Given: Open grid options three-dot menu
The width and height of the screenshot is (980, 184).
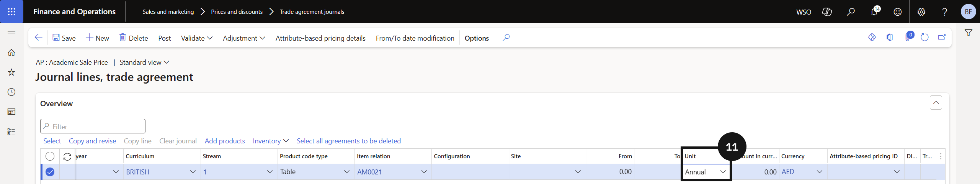Looking at the screenshot, I should [x=941, y=156].
